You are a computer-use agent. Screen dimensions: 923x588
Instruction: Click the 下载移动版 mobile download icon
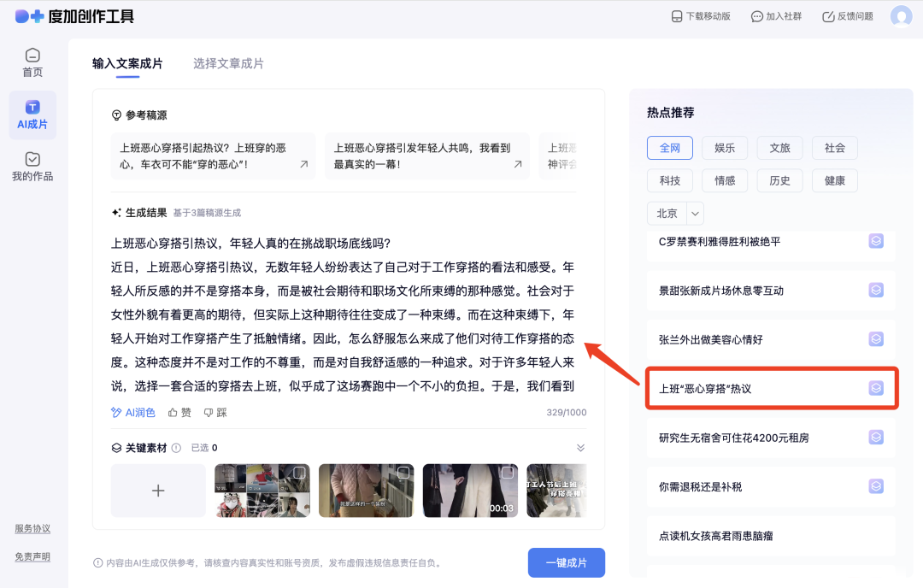tap(677, 15)
